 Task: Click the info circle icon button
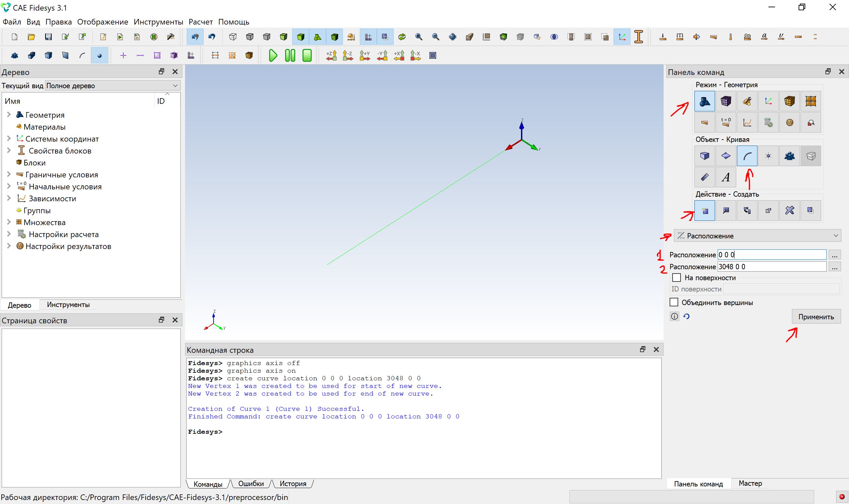[675, 317]
